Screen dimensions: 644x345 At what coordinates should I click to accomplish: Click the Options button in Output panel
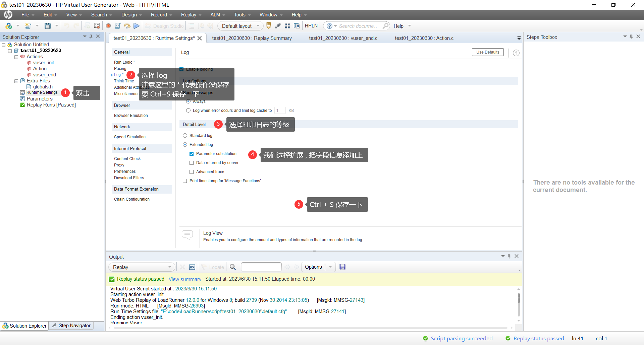click(313, 267)
